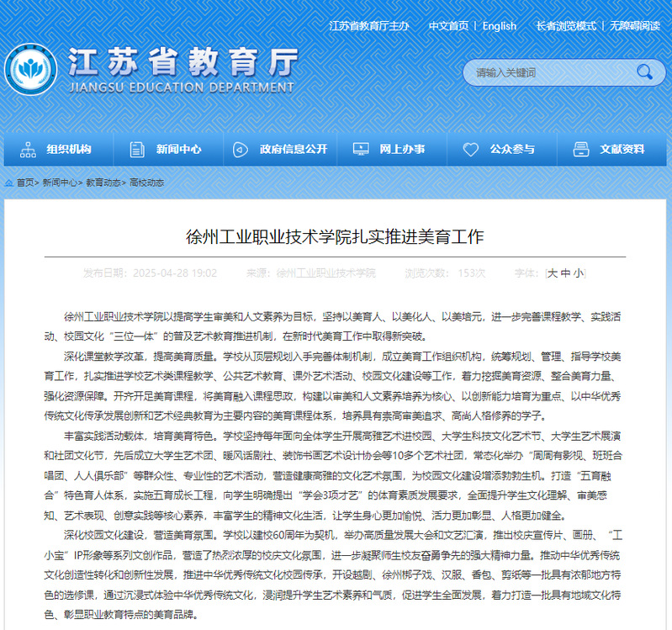The height and width of the screenshot is (630, 672).
Task: Set font size to 中
Action: pos(566,273)
